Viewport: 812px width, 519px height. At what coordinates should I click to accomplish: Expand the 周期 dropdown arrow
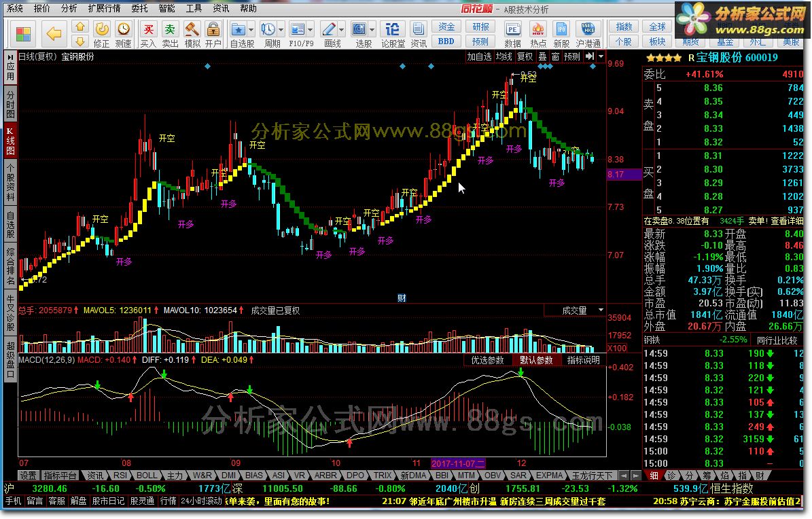pyautogui.click(x=281, y=29)
